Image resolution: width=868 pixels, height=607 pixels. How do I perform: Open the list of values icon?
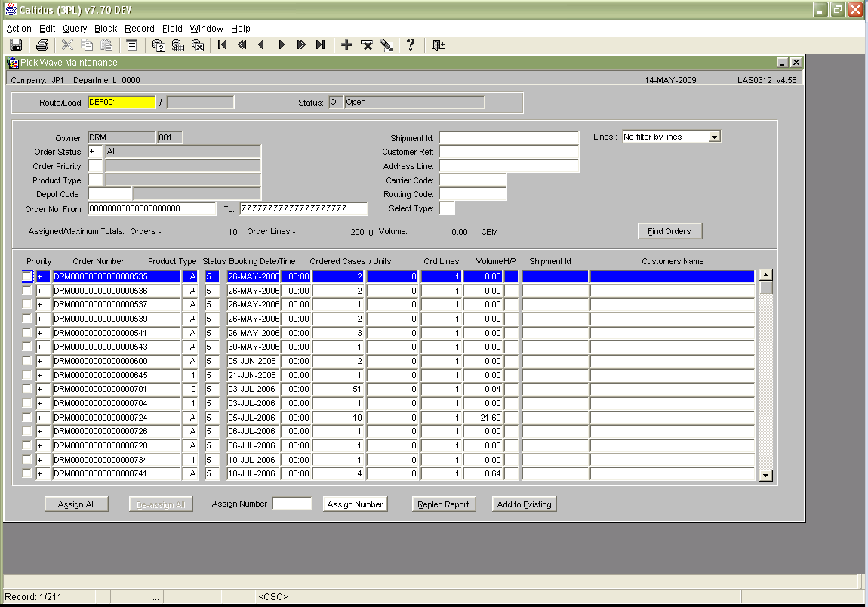pos(132,45)
